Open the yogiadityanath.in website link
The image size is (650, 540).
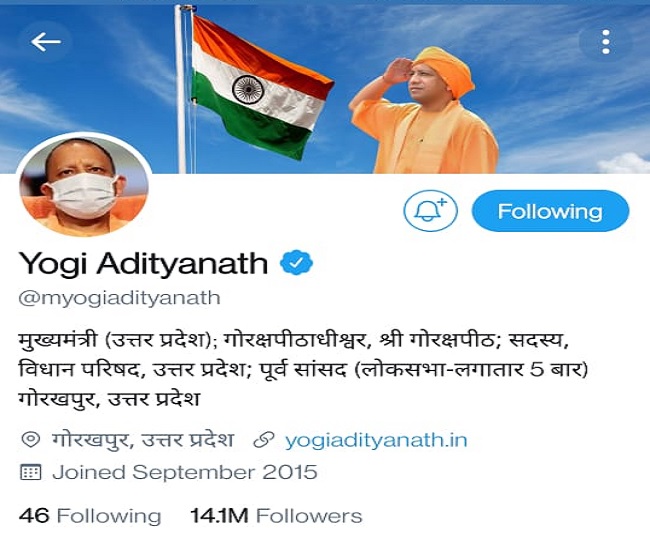pyautogui.click(x=376, y=440)
